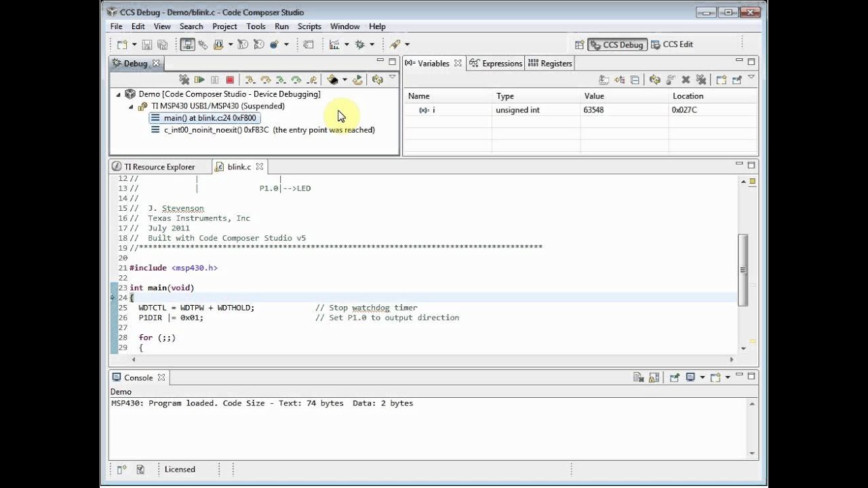Click the Reset CPU chip icon
This screenshot has height=488, width=868.
[x=332, y=79]
